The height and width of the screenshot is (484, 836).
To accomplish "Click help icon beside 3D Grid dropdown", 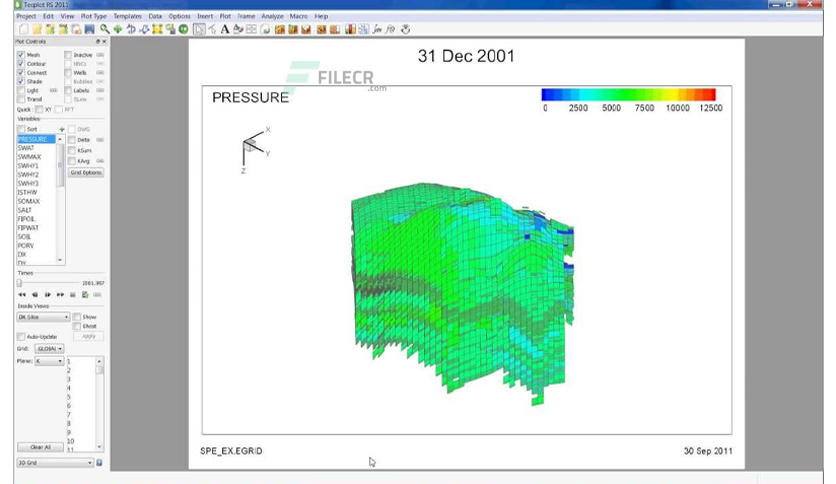I will pyautogui.click(x=99, y=463).
